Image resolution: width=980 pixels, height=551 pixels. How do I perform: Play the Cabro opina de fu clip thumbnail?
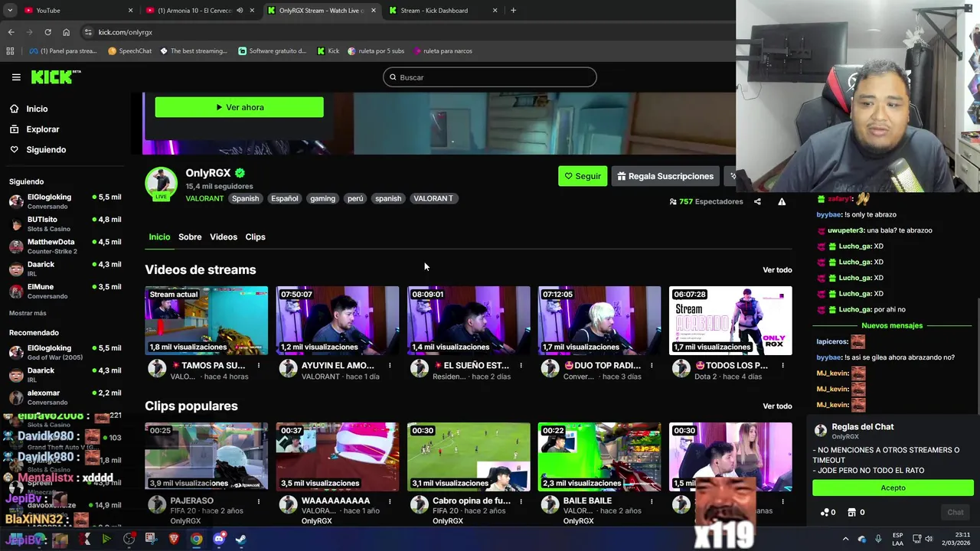click(x=469, y=457)
